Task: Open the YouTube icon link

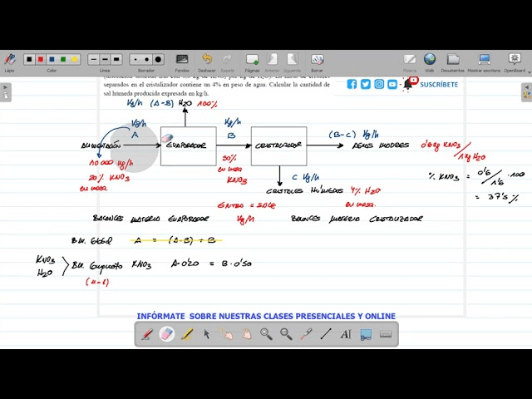Action: (392, 84)
